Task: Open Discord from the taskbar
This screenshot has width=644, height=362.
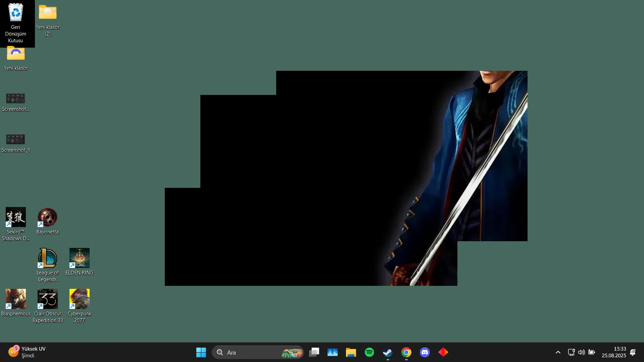Action: click(x=425, y=352)
